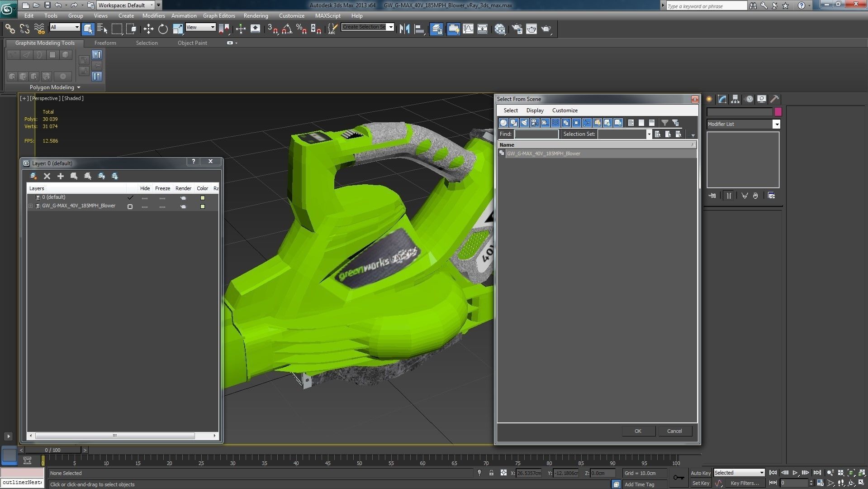Toggle Hide for the GW_G-MAX_40V_185MPH_Blower layer
Viewport: 868px width, 489px height.
pyautogui.click(x=145, y=207)
